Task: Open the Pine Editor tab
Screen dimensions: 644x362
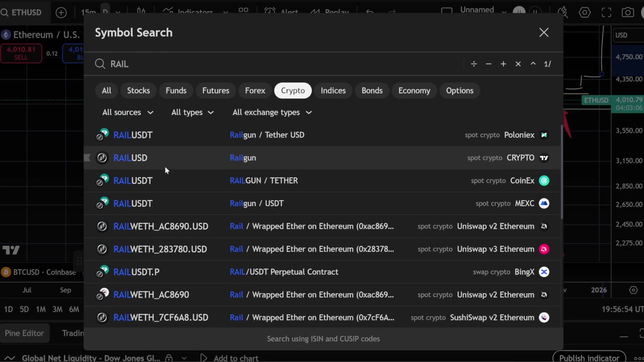Action: [x=24, y=333]
